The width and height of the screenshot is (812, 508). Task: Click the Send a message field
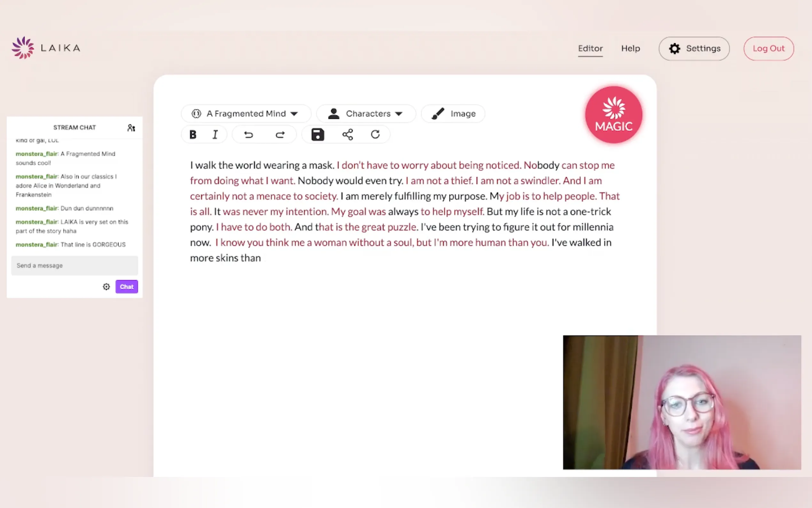click(x=74, y=266)
